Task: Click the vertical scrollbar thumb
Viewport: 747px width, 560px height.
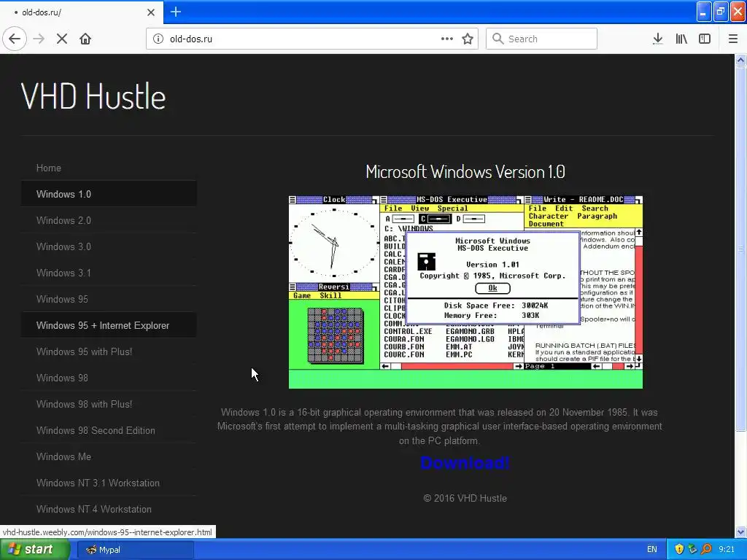Action: pos(741,249)
